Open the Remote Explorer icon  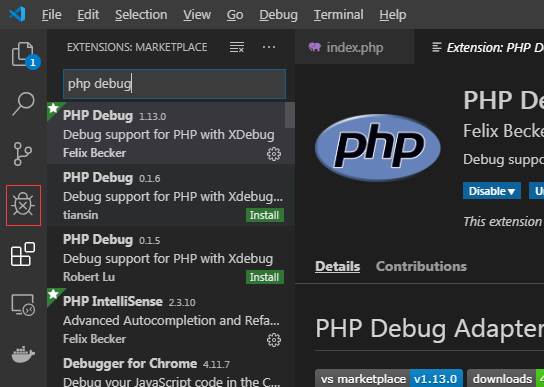click(x=23, y=305)
